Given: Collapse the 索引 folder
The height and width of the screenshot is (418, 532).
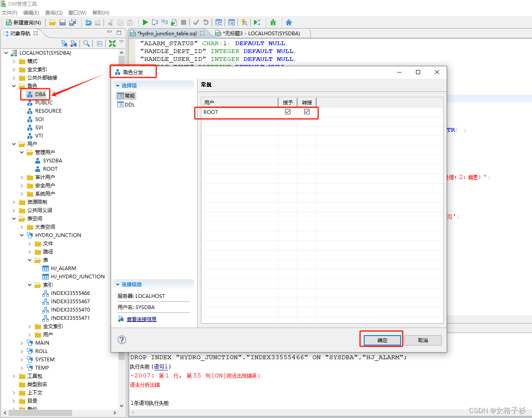Looking at the screenshot, I should coord(29,285).
